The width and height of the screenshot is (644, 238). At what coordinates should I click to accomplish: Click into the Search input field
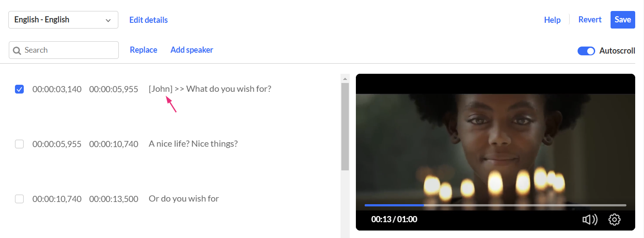click(64, 50)
